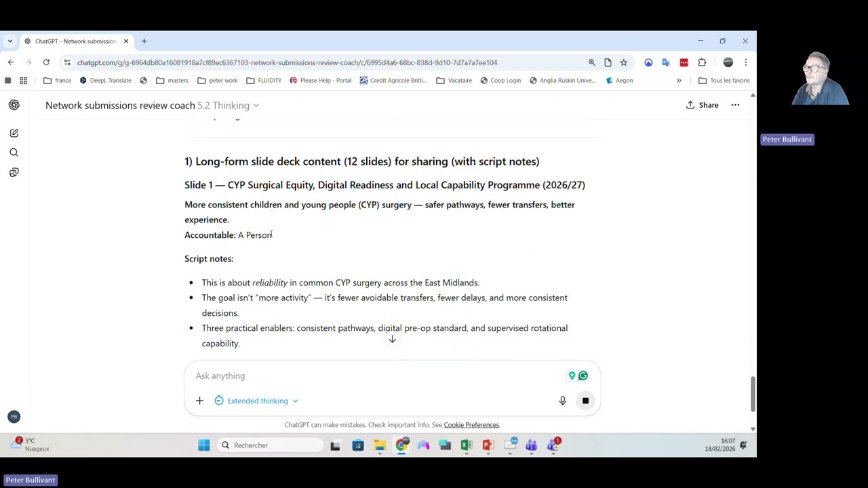
Task: Open the Extensions puzzle icon
Action: 702,62
